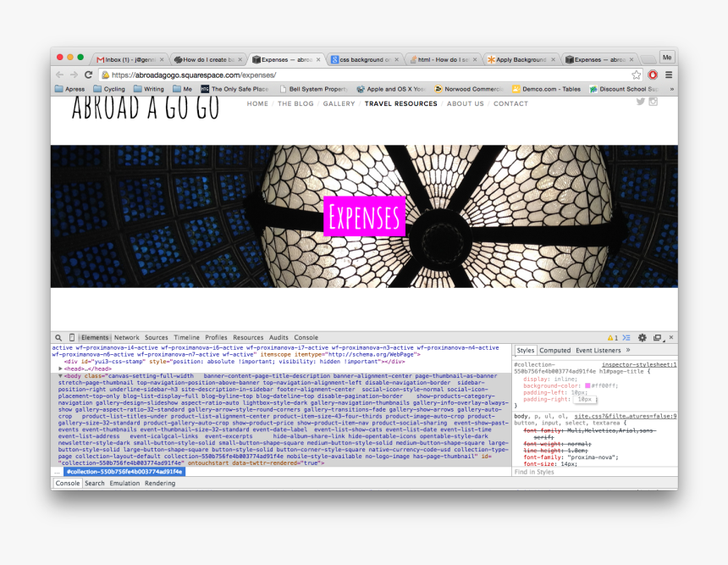Open the Instagram social icon
This screenshot has width=728, height=565.
(x=654, y=102)
